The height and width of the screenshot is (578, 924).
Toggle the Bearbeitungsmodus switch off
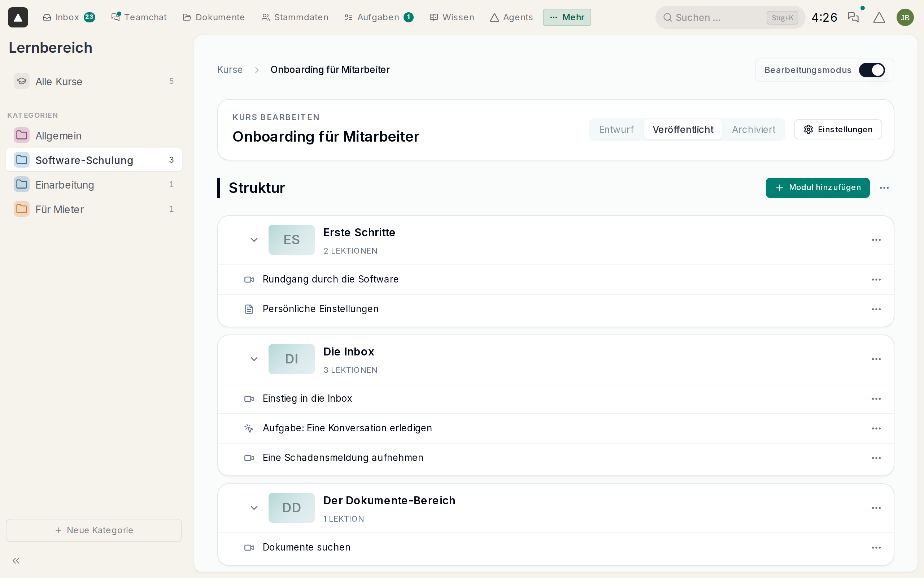click(x=872, y=70)
